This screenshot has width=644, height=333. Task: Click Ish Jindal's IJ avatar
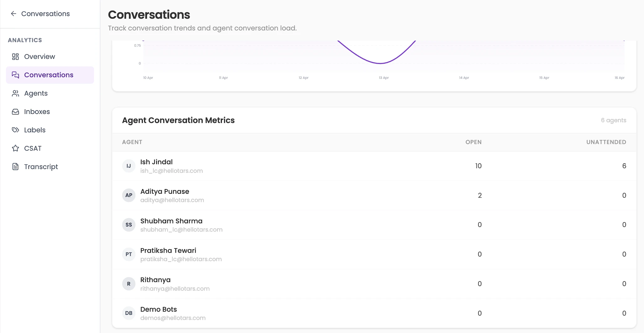point(128,166)
